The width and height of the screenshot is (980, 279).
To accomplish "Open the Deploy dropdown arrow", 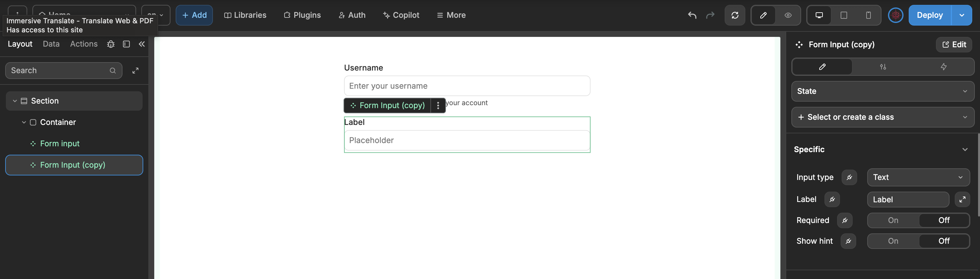I will 962,15.
